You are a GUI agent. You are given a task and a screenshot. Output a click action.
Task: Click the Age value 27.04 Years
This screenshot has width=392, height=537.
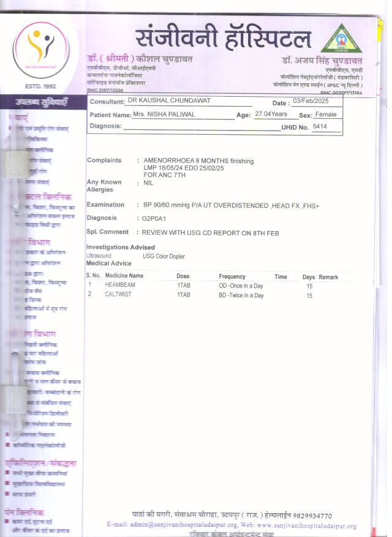[271, 115]
